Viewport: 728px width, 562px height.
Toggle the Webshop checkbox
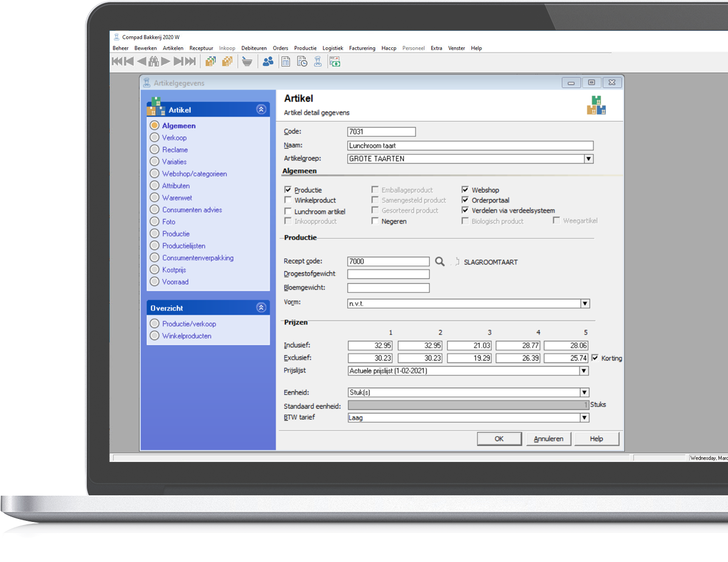coord(465,190)
